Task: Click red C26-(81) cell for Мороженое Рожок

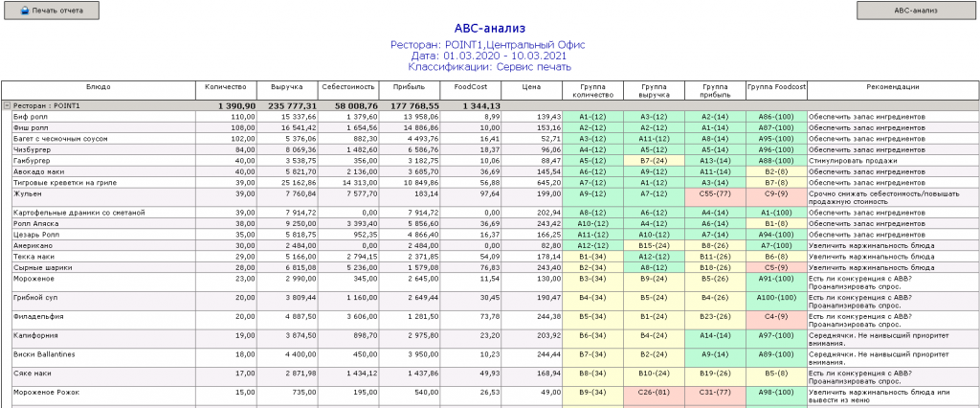Action: point(654,391)
